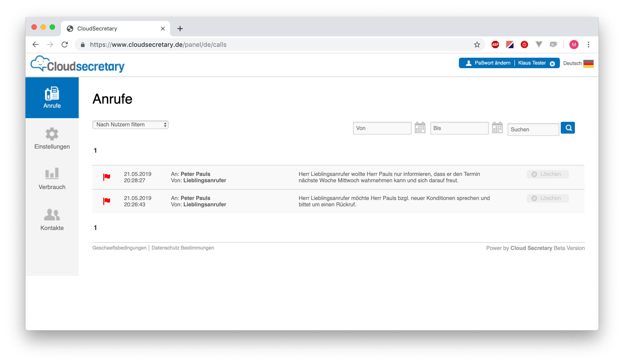
Task: Open the Datenschutz Bestimmungen link
Action: (x=183, y=247)
